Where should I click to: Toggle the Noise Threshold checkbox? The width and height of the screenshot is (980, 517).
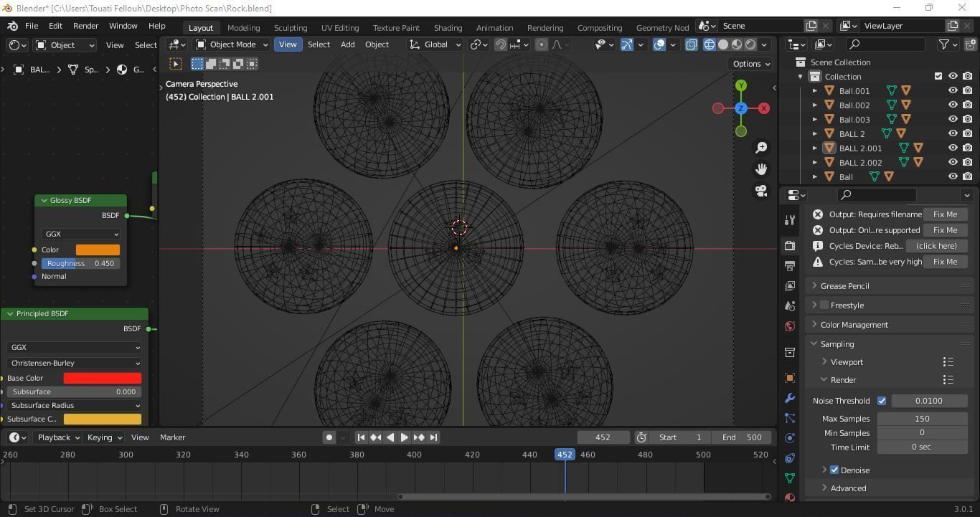[882, 401]
